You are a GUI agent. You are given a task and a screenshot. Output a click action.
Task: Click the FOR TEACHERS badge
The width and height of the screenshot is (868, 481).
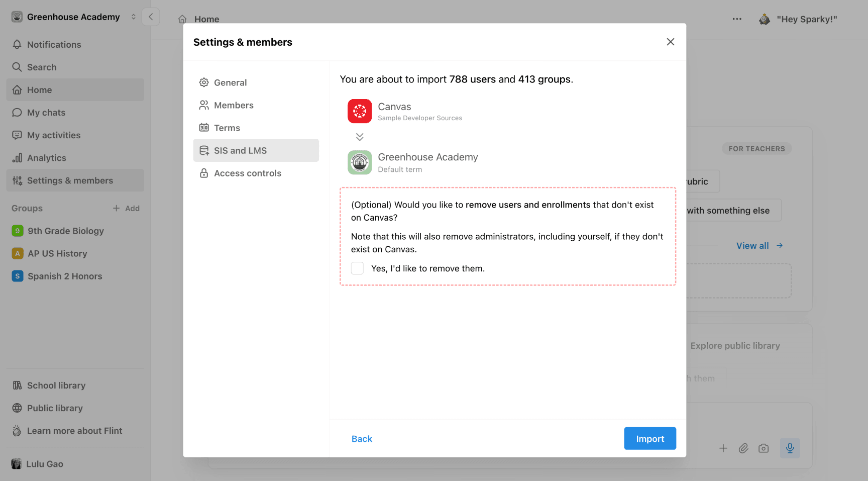(756, 148)
